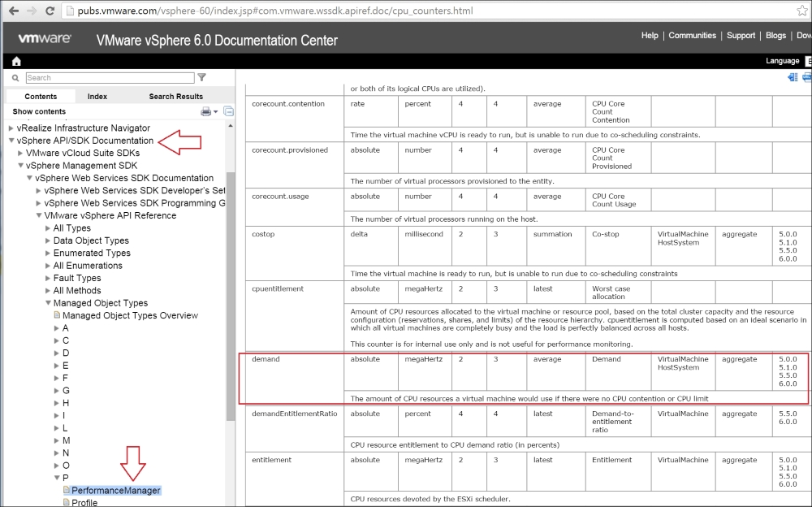Image resolution: width=812 pixels, height=507 pixels.
Task: Open the print dropdown arrow
Action: [215, 112]
